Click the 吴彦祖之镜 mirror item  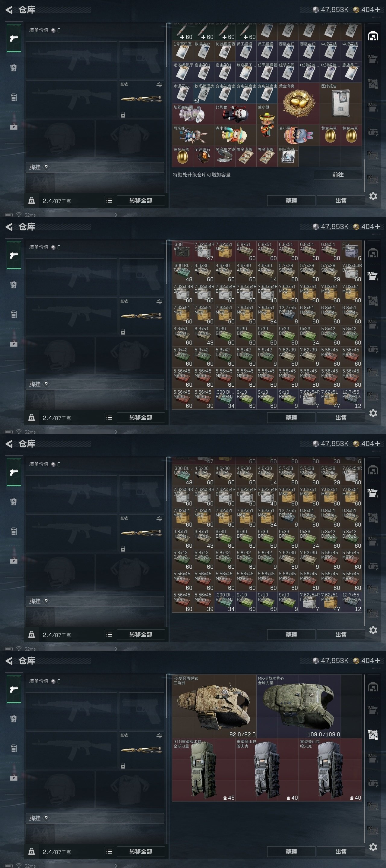coord(225,156)
